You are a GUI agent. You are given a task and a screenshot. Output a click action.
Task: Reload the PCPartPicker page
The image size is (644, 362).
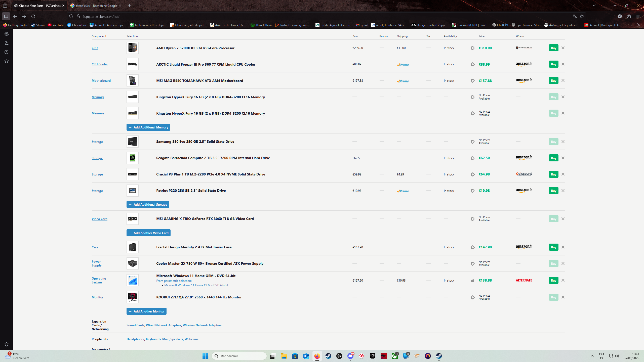point(33,16)
